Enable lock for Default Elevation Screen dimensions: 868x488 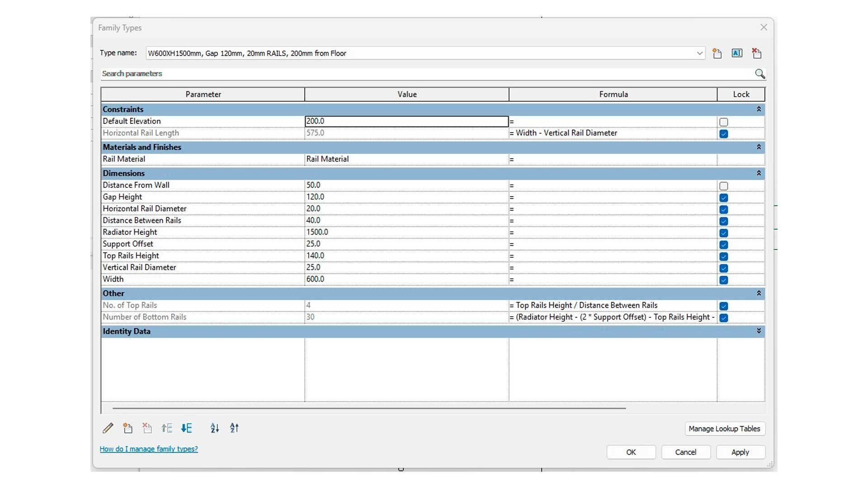tap(723, 122)
